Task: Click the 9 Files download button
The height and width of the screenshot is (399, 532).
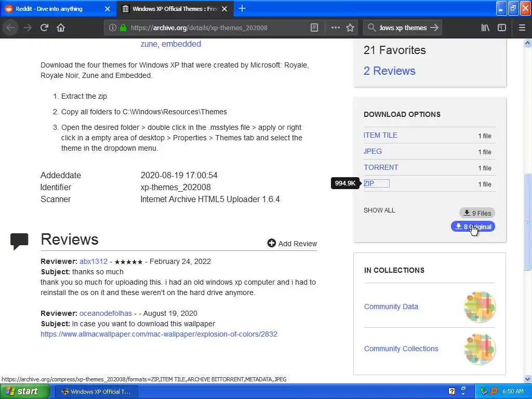Action: (477, 213)
